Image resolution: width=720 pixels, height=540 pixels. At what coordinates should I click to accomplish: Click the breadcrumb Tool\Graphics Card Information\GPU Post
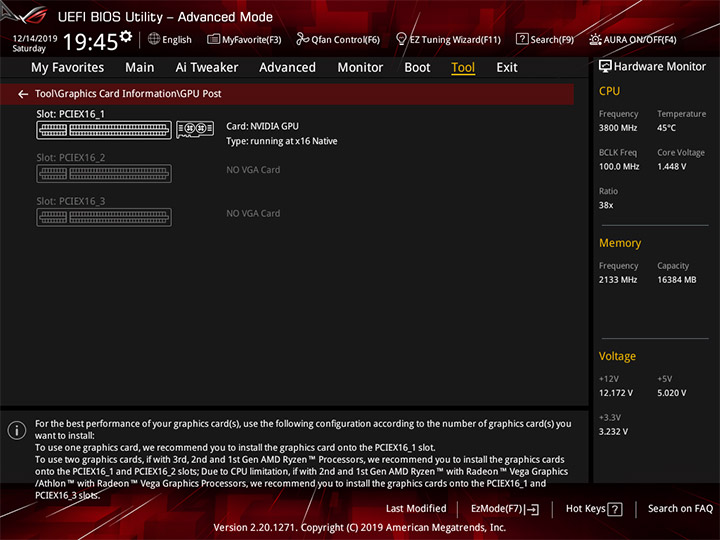(128, 94)
